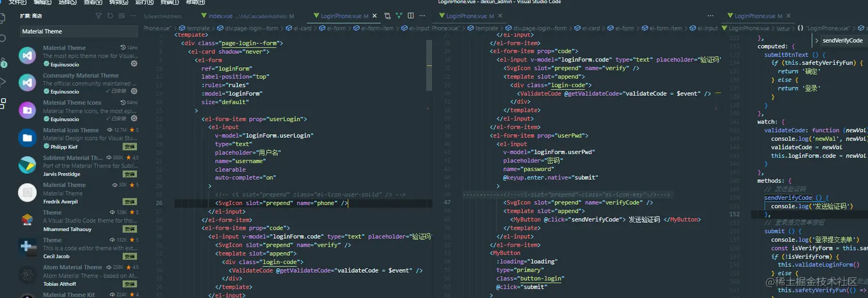Image resolution: width=868 pixels, height=298 pixels.
Task: Click Vetur breadcrumb in right editor
Action: 783,28
